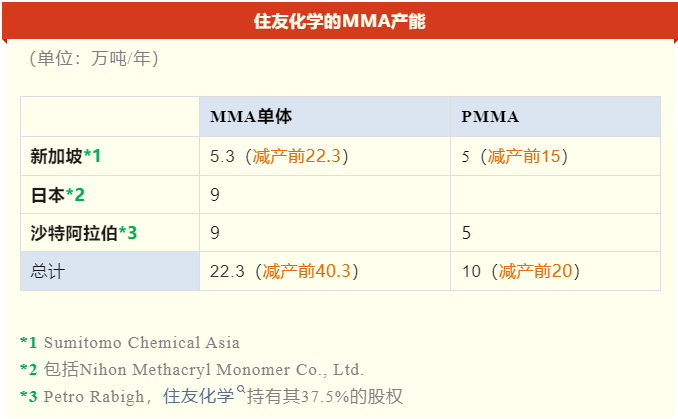Select the red title banner 住友化学的MMA产能
Image resolution: width=678 pixels, height=419 pixels.
point(339,20)
